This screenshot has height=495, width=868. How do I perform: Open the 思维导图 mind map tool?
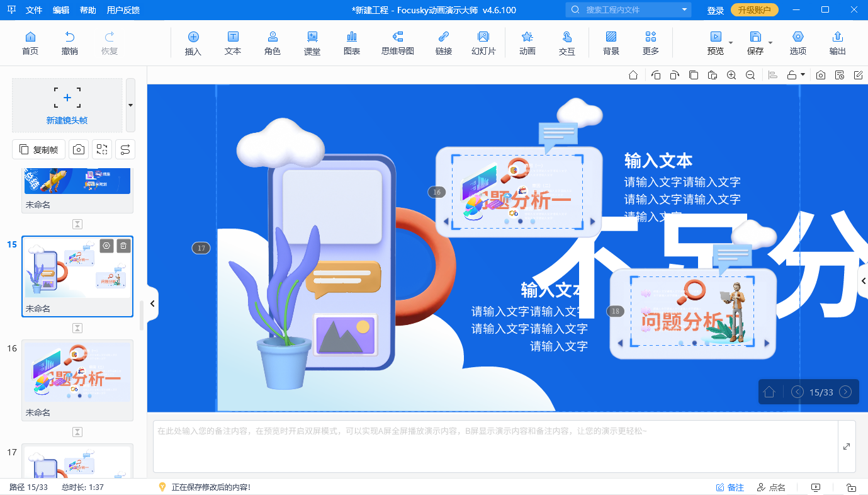[x=398, y=43]
